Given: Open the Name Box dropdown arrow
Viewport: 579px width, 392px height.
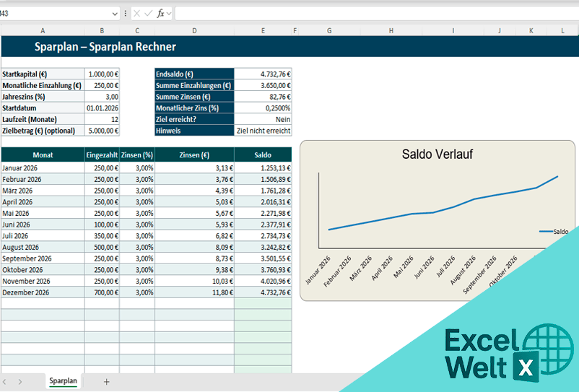Looking at the screenshot, I should click(x=115, y=13).
